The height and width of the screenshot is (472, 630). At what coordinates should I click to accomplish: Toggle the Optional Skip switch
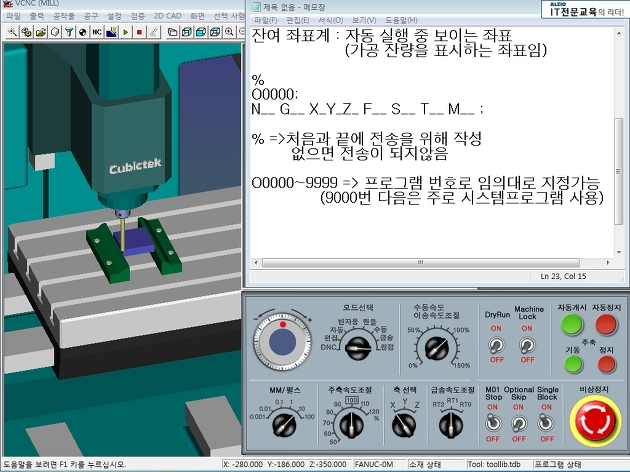pyautogui.click(x=519, y=424)
